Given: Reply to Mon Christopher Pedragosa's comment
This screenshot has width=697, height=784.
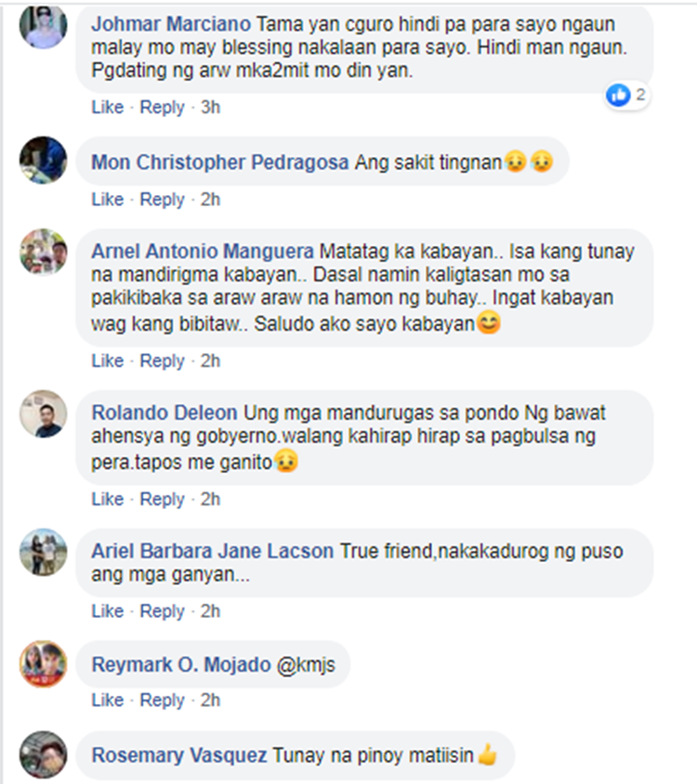Looking at the screenshot, I should 162,200.
